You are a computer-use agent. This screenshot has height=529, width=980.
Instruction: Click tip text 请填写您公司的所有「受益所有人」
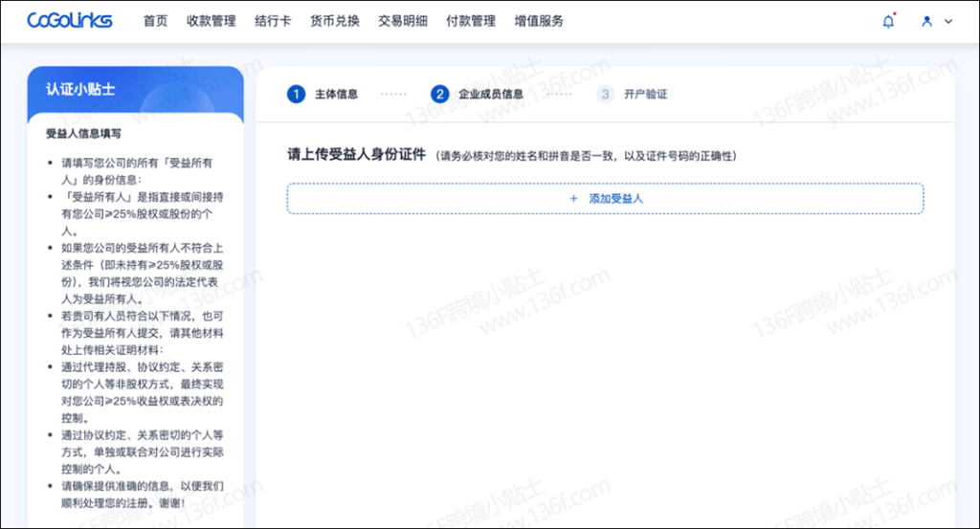137,171
